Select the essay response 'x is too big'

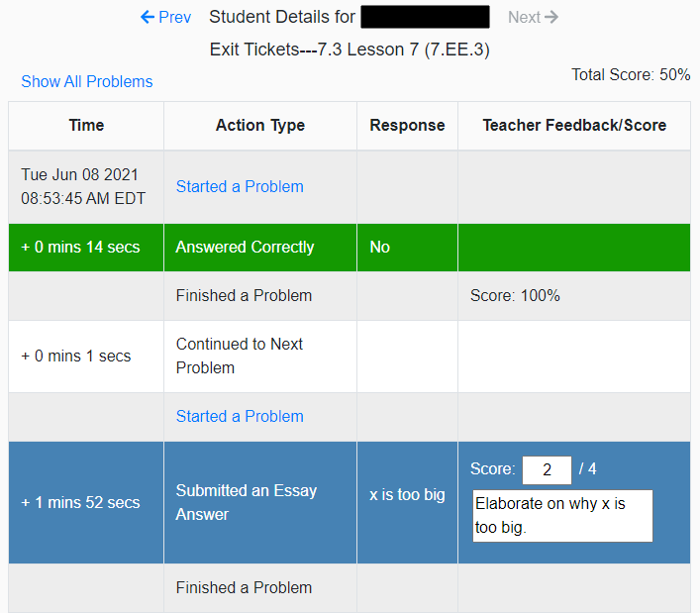(x=407, y=494)
